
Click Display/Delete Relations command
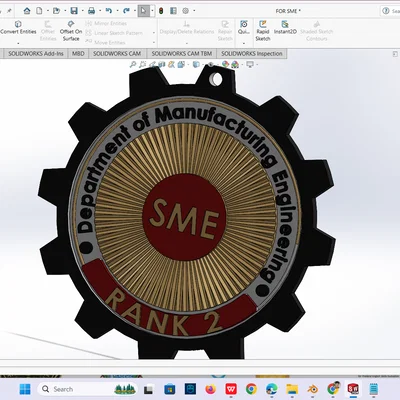187,28
